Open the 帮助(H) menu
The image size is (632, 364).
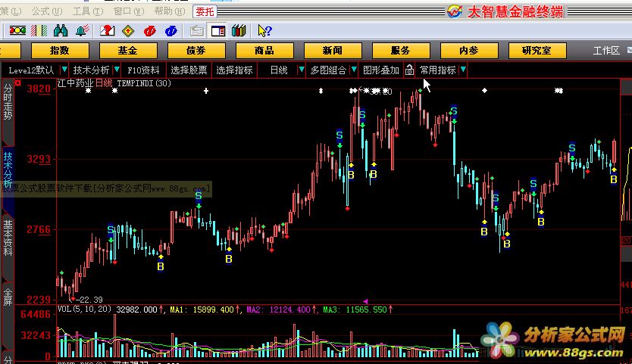[170, 11]
